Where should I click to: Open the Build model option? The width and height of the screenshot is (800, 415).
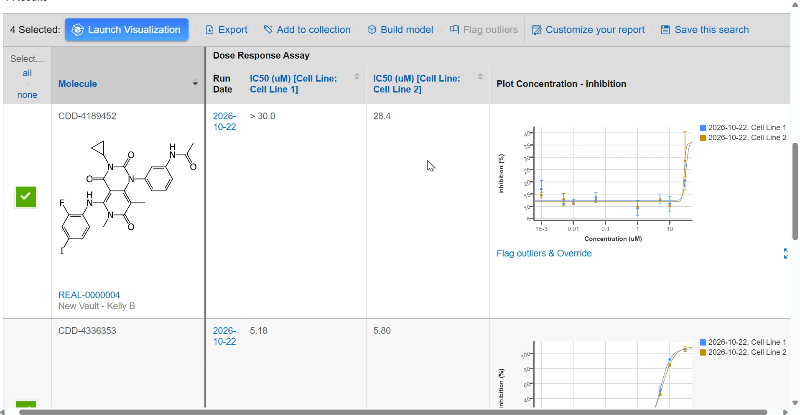[407, 30]
